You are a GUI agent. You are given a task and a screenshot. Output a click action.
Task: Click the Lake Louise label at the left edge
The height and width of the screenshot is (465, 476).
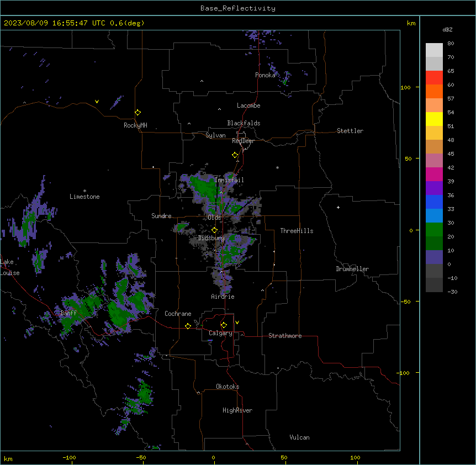pos(10,267)
